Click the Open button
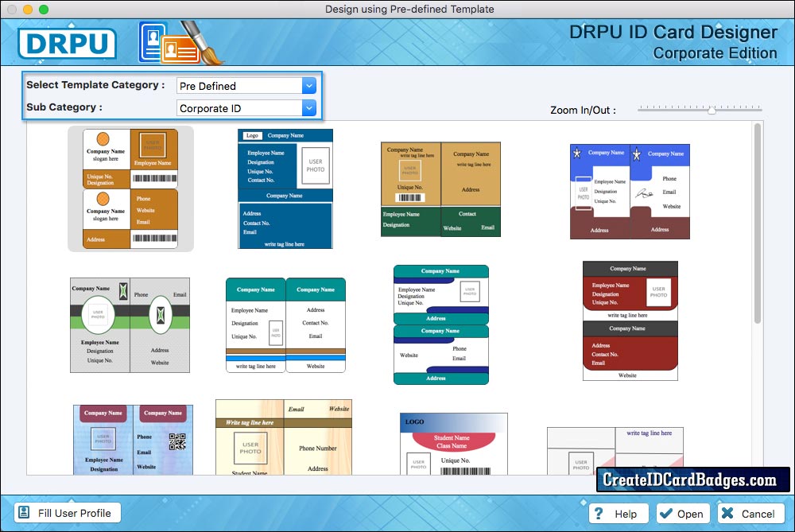The image size is (795, 532). pyautogui.click(x=683, y=514)
